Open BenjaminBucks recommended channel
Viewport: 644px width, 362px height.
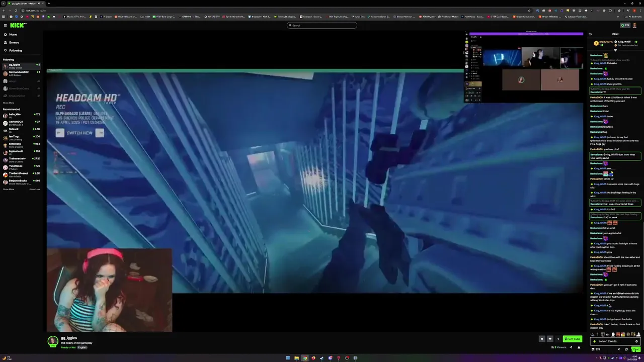coord(21,181)
